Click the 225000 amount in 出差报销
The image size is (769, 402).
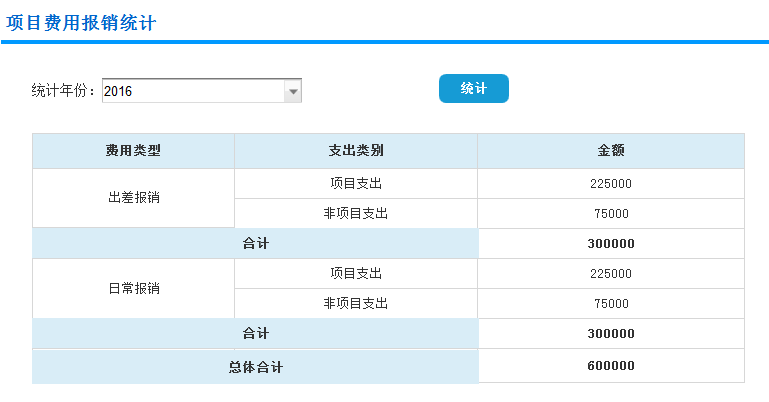tap(611, 183)
